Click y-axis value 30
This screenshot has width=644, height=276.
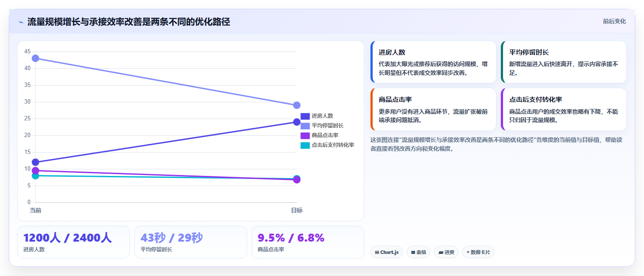(28, 102)
